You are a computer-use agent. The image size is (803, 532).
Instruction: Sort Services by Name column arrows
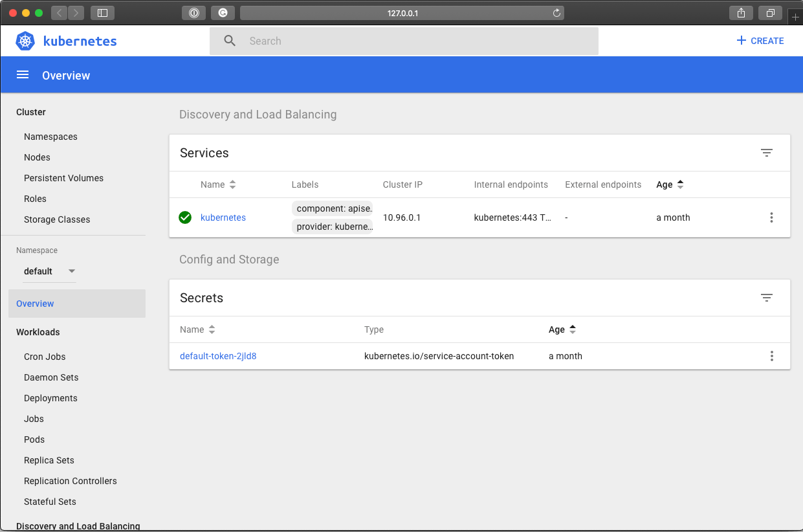point(233,184)
